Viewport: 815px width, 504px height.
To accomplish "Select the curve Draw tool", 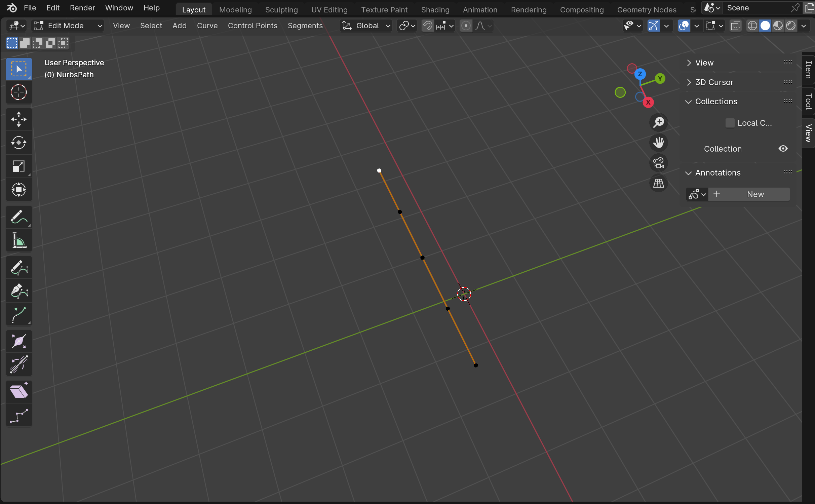I will pos(19,267).
